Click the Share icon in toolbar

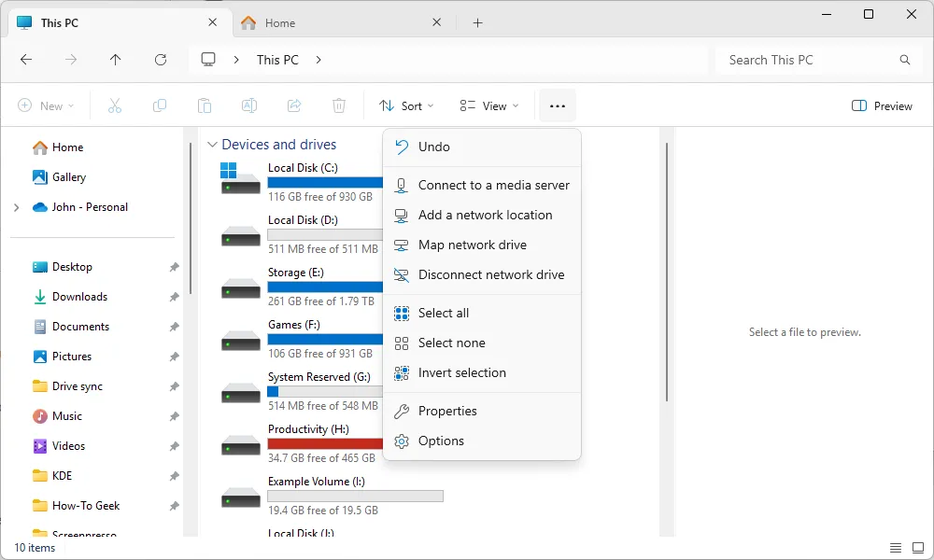pyautogui.click(x=294, y=105)
